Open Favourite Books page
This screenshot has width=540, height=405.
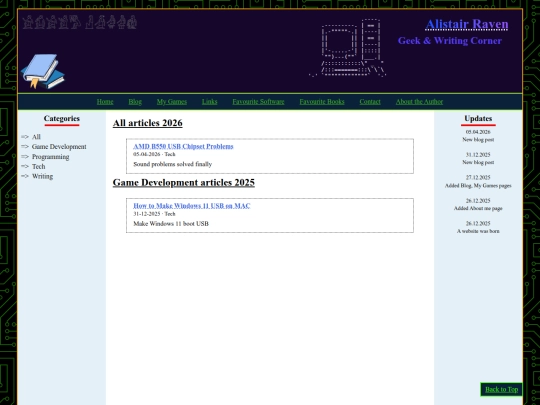(x=322, y=102)
